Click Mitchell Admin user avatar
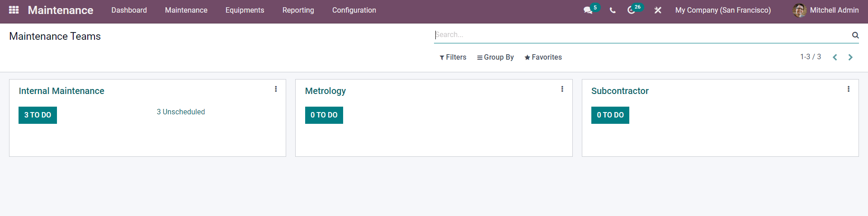Image resolution: width=868 pixels, height=216 pixels. (x=799, y=10)
